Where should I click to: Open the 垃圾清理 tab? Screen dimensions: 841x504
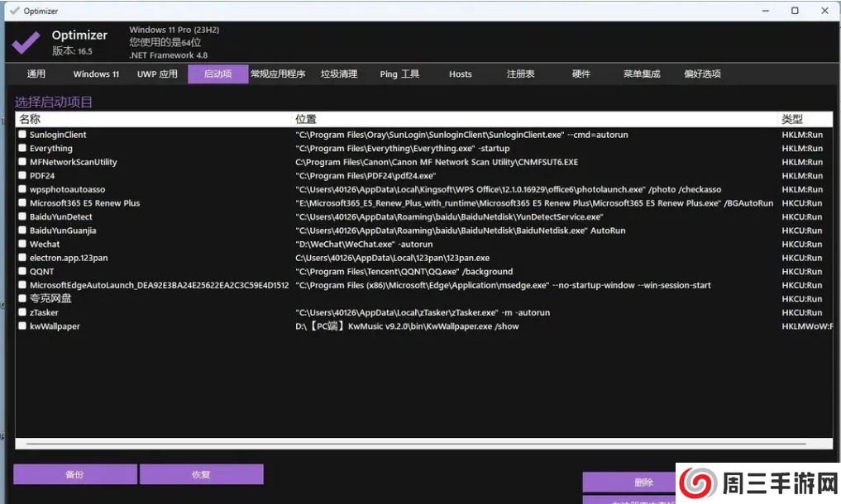click(x=339, y=74)
